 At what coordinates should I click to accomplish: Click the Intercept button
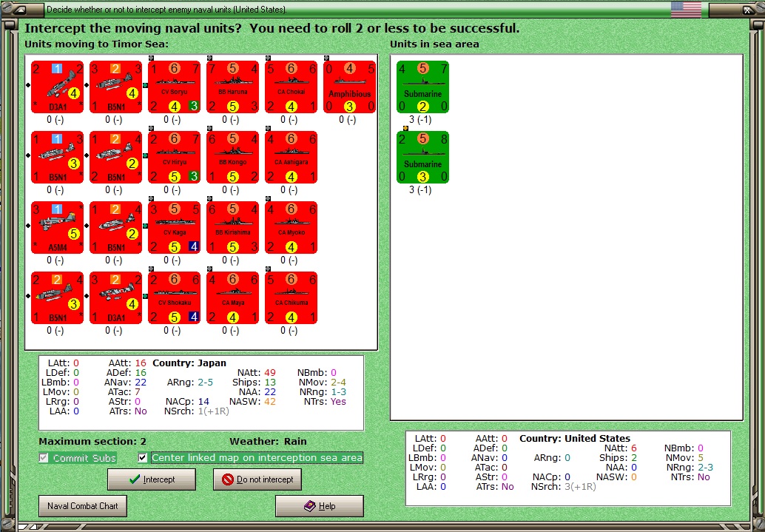coord(152,479)
